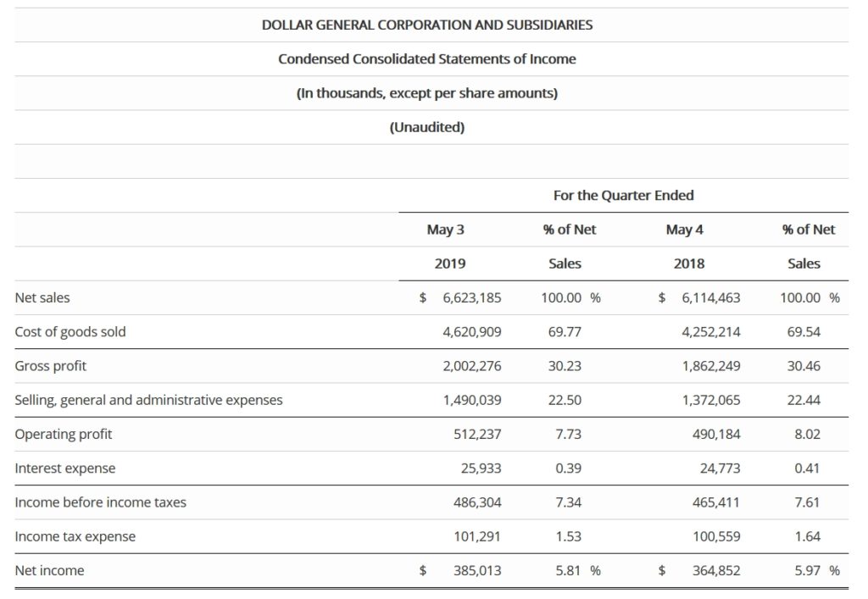Click the Interest expense row label
Image resolution: width=868 pixels, height=599 pixels.
[x=65, y=469]
